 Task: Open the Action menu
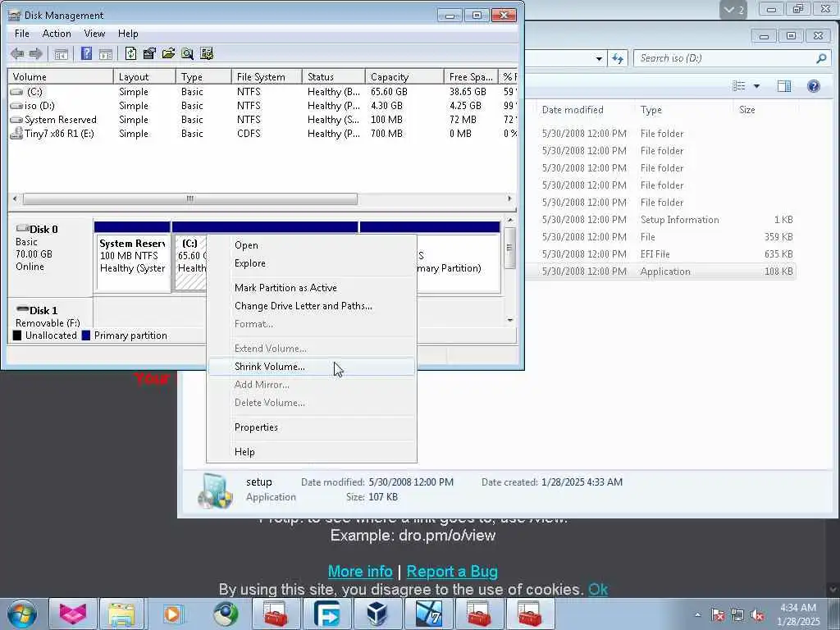57,34
